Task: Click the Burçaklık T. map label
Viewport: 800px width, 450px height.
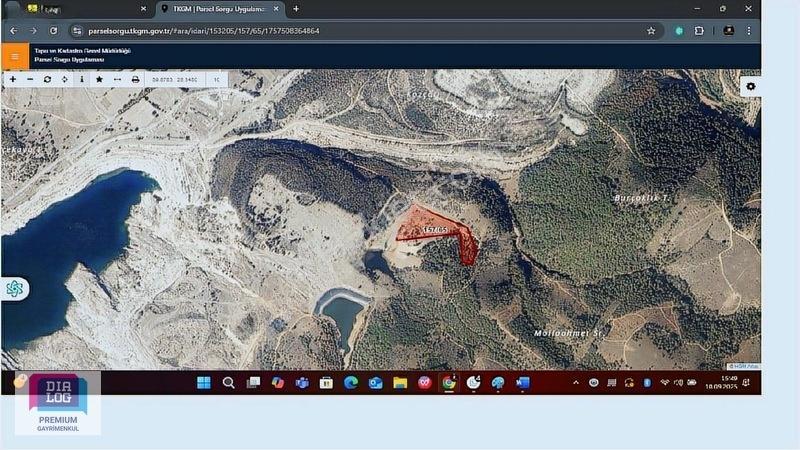Action: [x=643, y=198]
